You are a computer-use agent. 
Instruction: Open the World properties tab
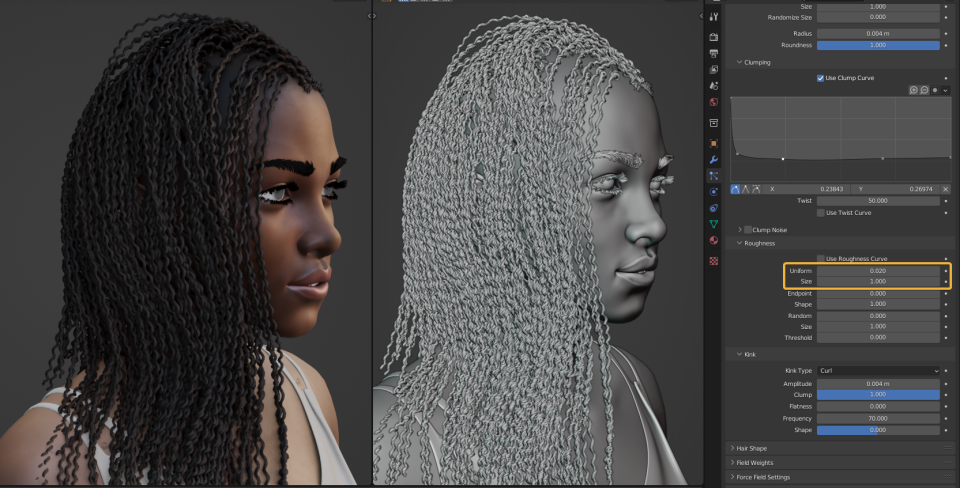click(x=713, y=102)
